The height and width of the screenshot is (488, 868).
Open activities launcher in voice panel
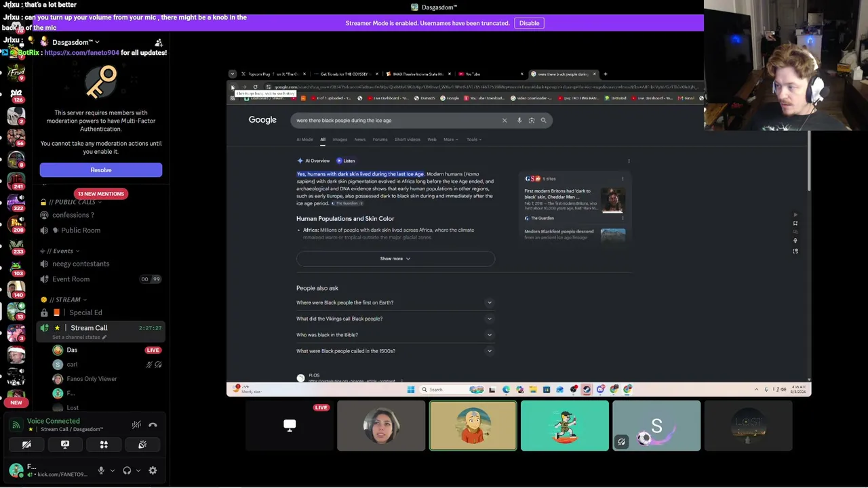(104, 445)
